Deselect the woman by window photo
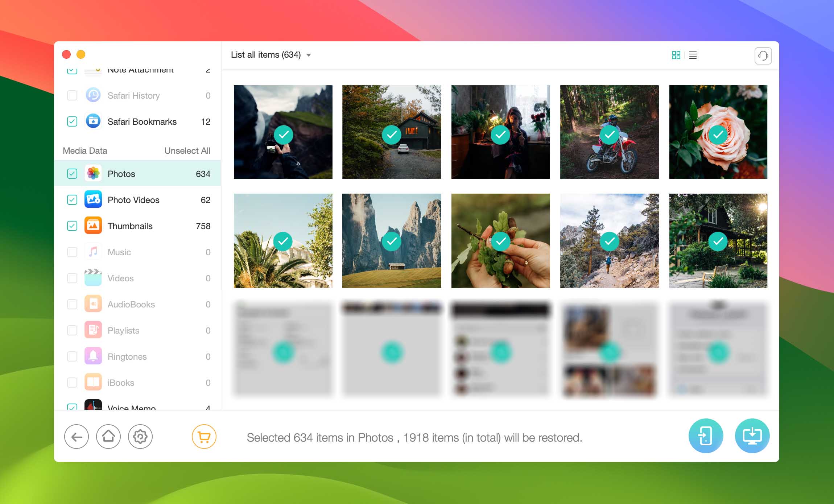This screenshot has height=504, width=834. point(500,132)
